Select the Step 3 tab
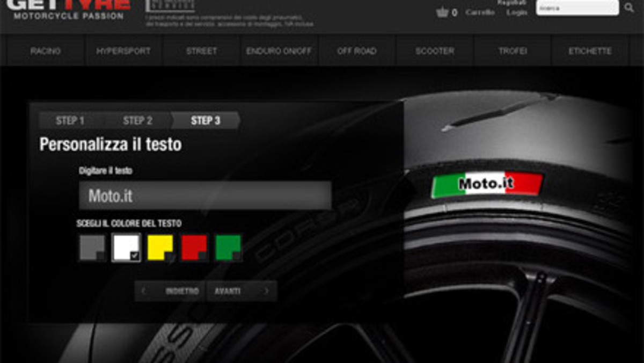This screenshot has height=363, width=644. click(206, 121)
